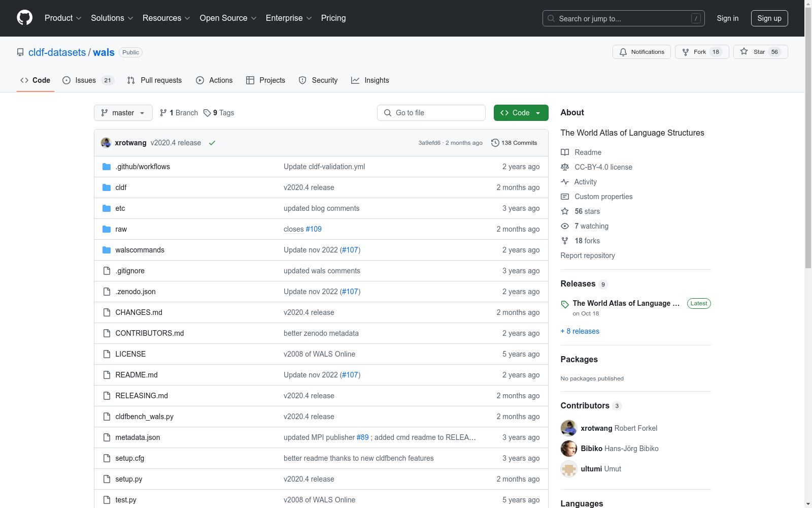
Task: Click the walscommands folder icon
Action: click(107, 250)
